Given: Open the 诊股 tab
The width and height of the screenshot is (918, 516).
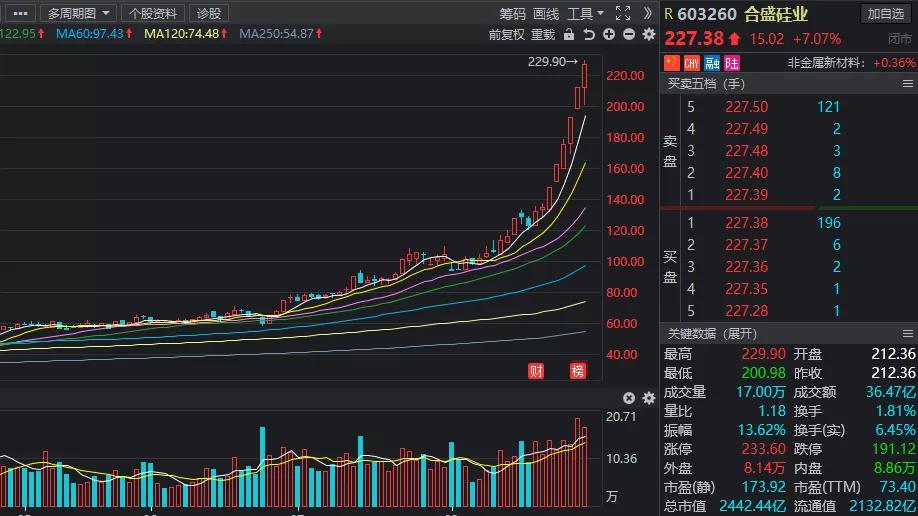Looking at the screenshot, I should coord(209,13).
